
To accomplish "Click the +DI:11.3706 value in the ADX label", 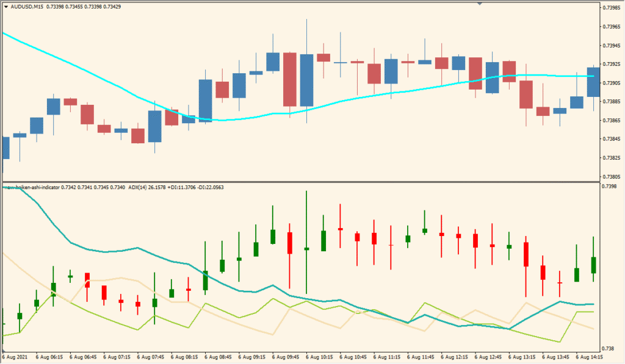I will (x=181, y=187).
